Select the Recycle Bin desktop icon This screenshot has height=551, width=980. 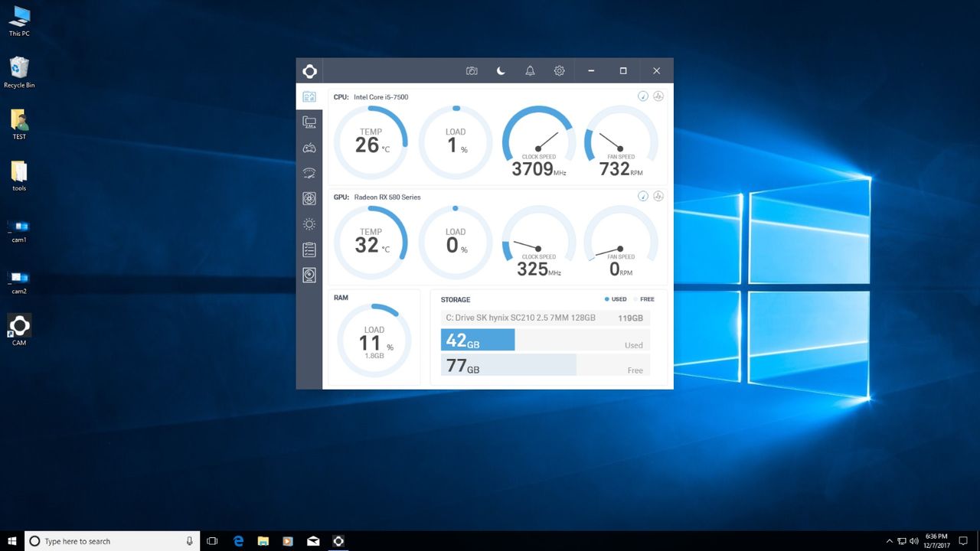[19, 73]
